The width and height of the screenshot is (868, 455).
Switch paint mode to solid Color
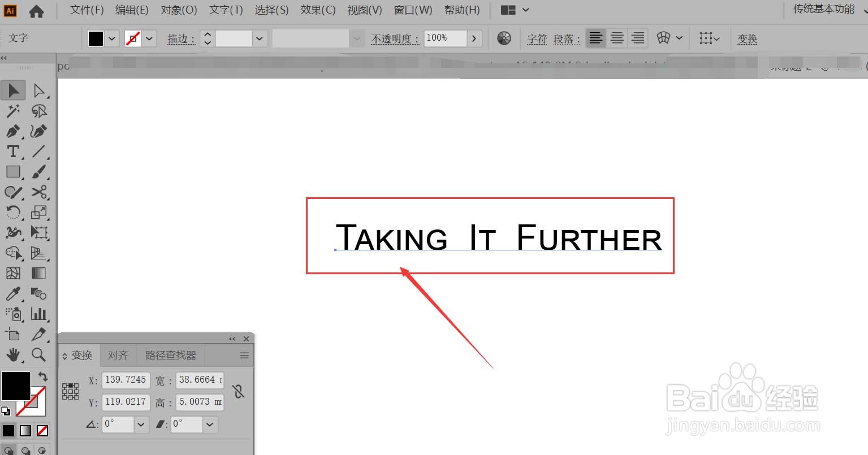click(x=8, y=431)
